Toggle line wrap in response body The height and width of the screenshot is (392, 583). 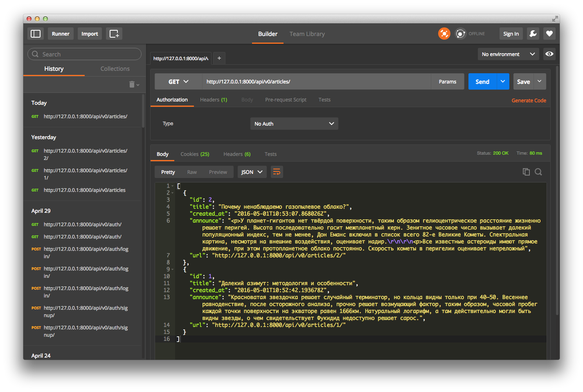tap(277, 172)
